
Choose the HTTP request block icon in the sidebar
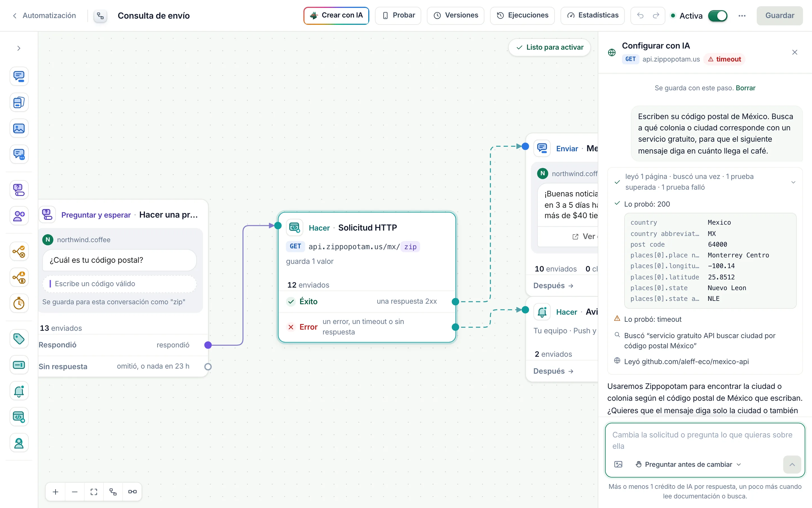[19, 417]
